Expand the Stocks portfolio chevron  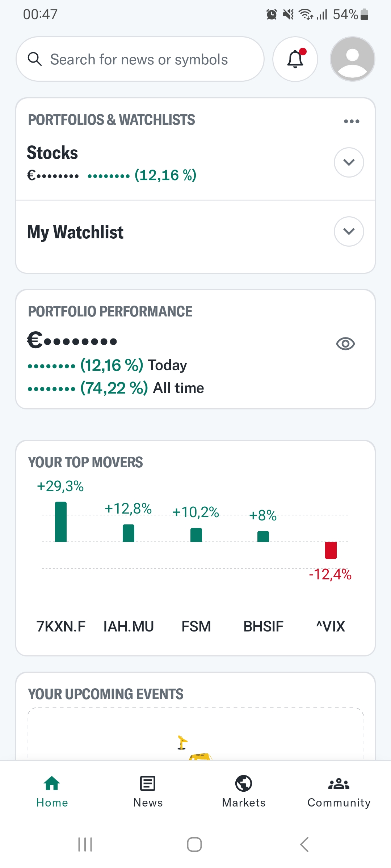click(349, 162)
